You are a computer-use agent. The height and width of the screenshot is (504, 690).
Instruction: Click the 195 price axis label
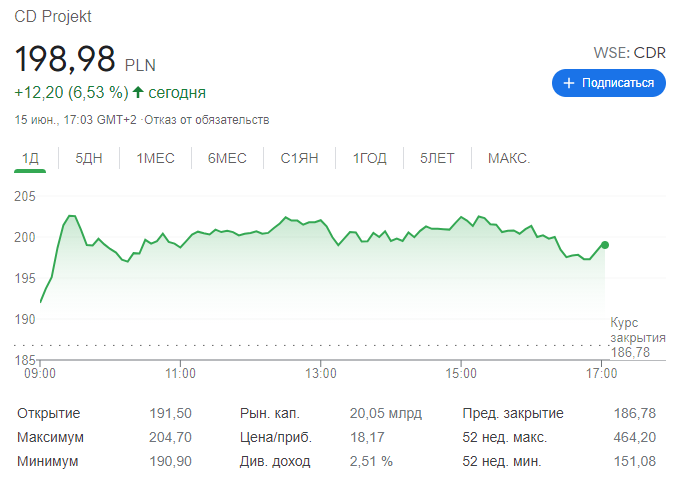point(25,278)
